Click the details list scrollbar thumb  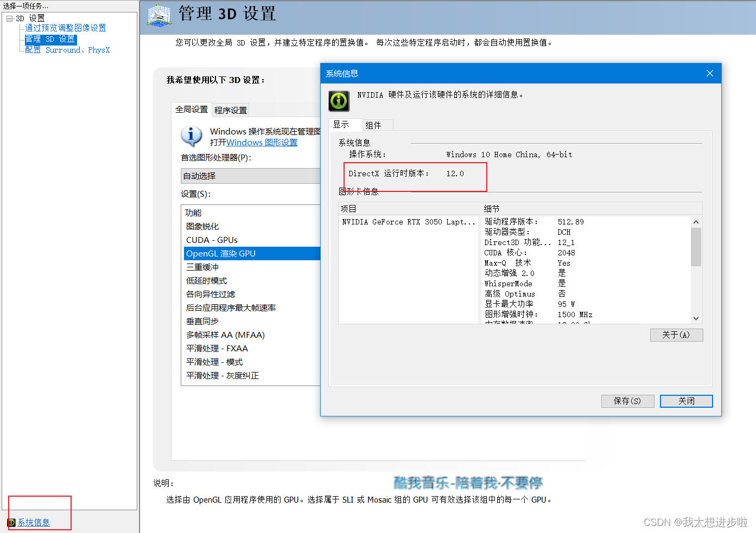[x=696, y=247]
